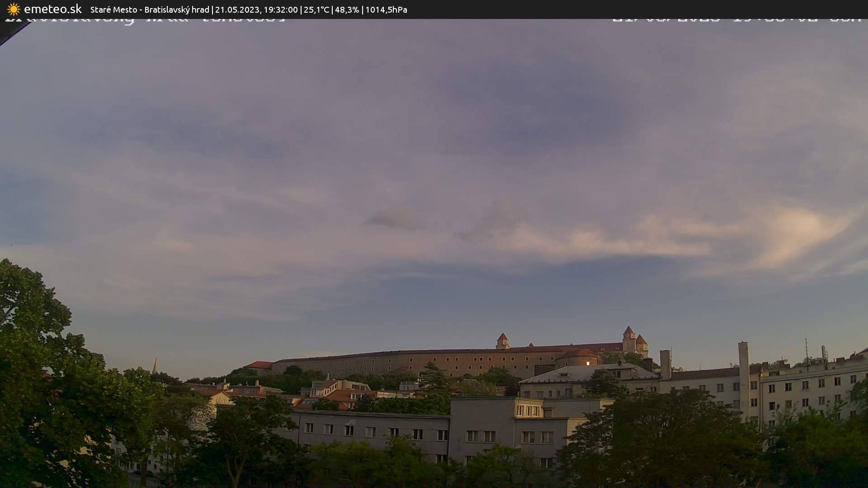
Task: Click the emeteo.sk site name text
Action: pyautogui.click(x=52, y=9)
